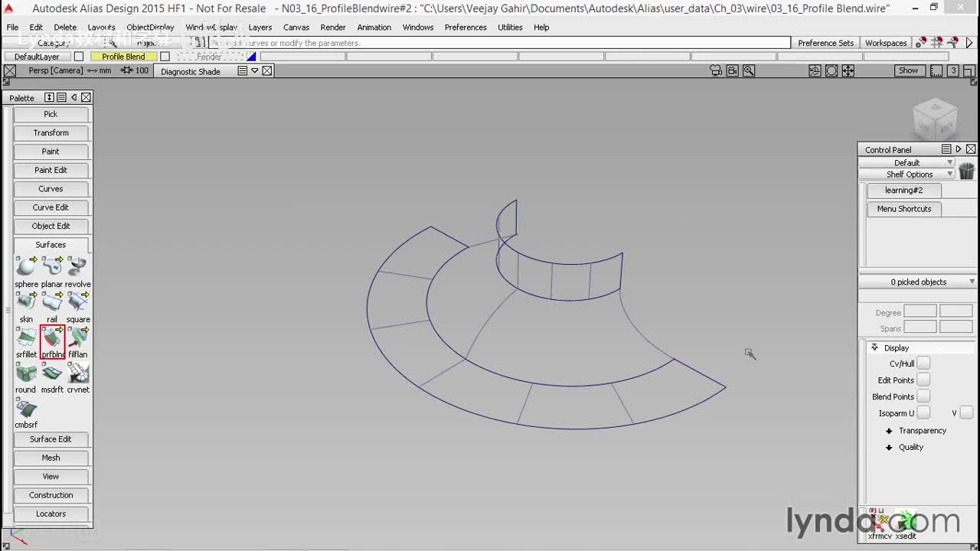This screenshot has height=551, width=980.
Task: Open the Render menu
Action: [x=333, y=27]
